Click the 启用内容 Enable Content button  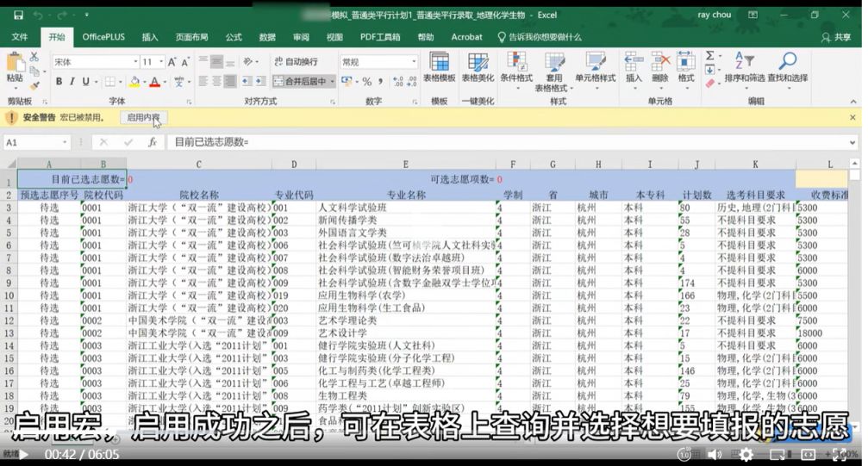pos(142,117)
